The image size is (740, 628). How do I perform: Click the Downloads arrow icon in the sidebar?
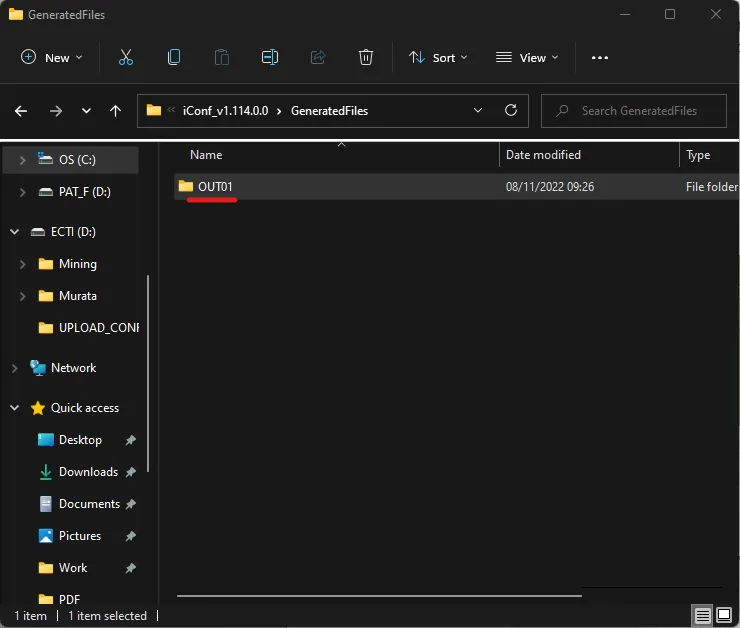(x=45, y=472)
